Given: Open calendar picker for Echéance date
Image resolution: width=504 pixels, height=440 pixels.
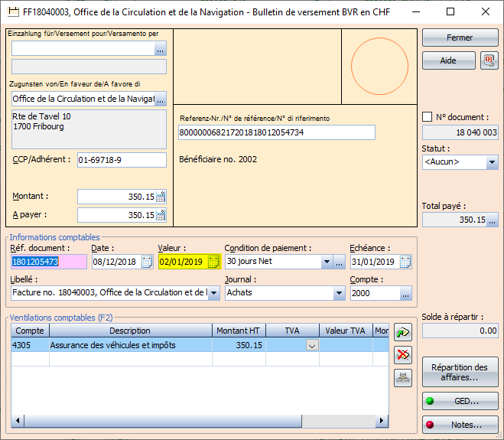Looking at the screenshot, I should (x=405, y=262).
